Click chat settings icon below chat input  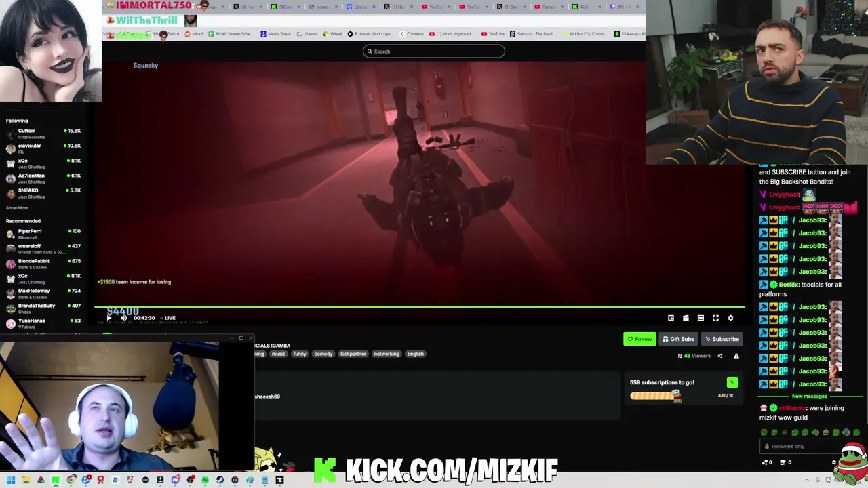click(x=834, y=462)
